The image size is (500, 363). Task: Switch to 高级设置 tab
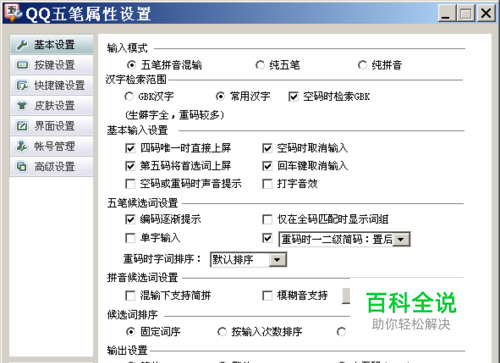[x=52, y=166]
